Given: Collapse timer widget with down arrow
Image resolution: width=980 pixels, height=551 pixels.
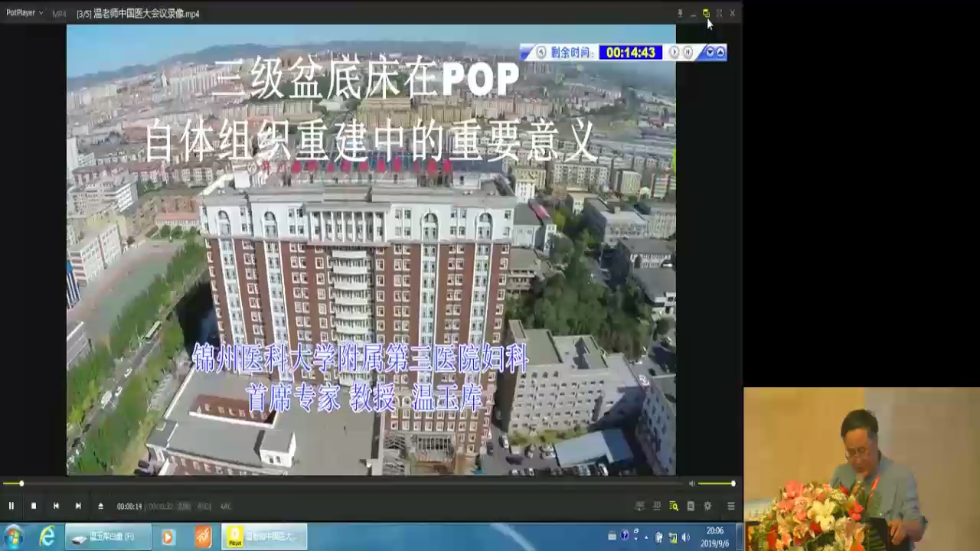Looking at the screenshot, I should coord(710,52).
